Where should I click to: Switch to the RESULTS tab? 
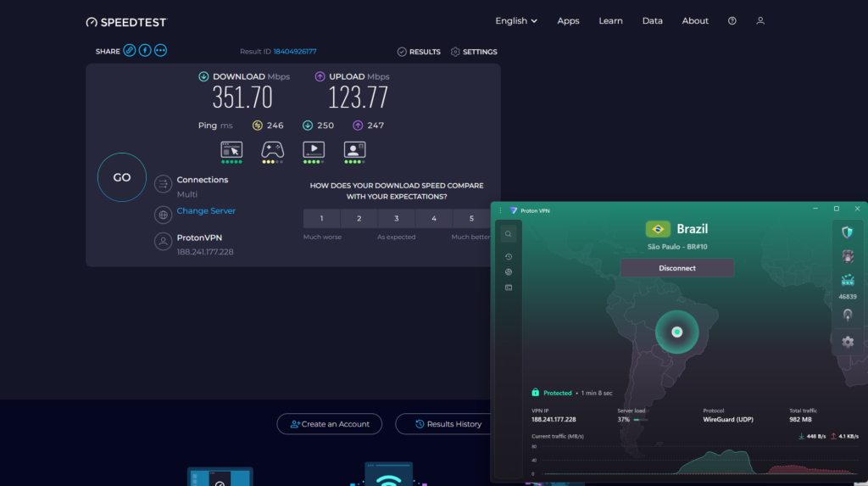click(x=419, y=52)
